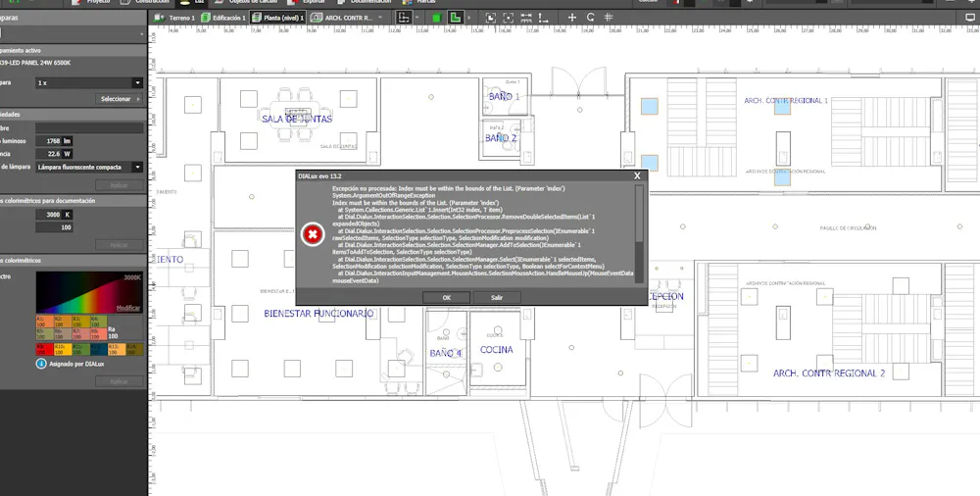This screenshot has height=496, width=980.
Task: Click the red error X icon in dialog
Action: click(x=313, y=234)
